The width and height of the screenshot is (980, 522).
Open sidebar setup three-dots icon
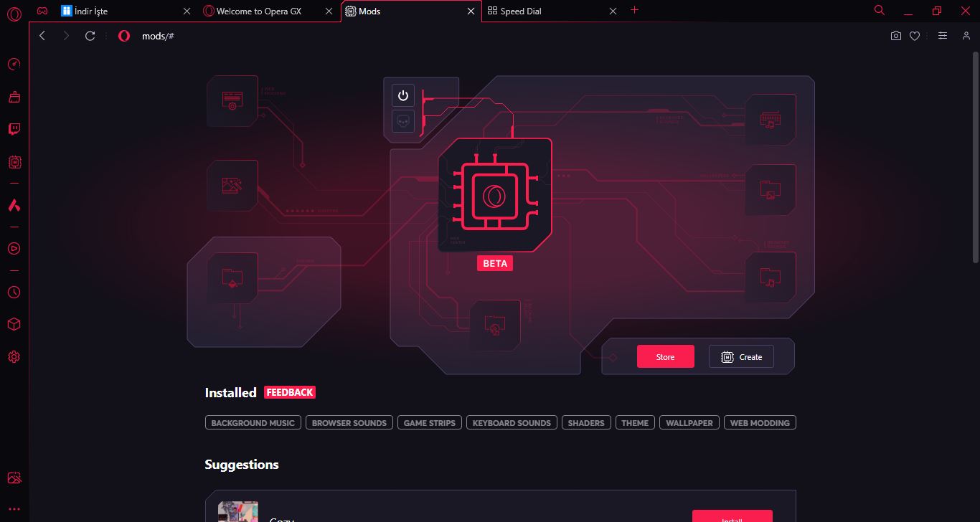tap(14, 509)
